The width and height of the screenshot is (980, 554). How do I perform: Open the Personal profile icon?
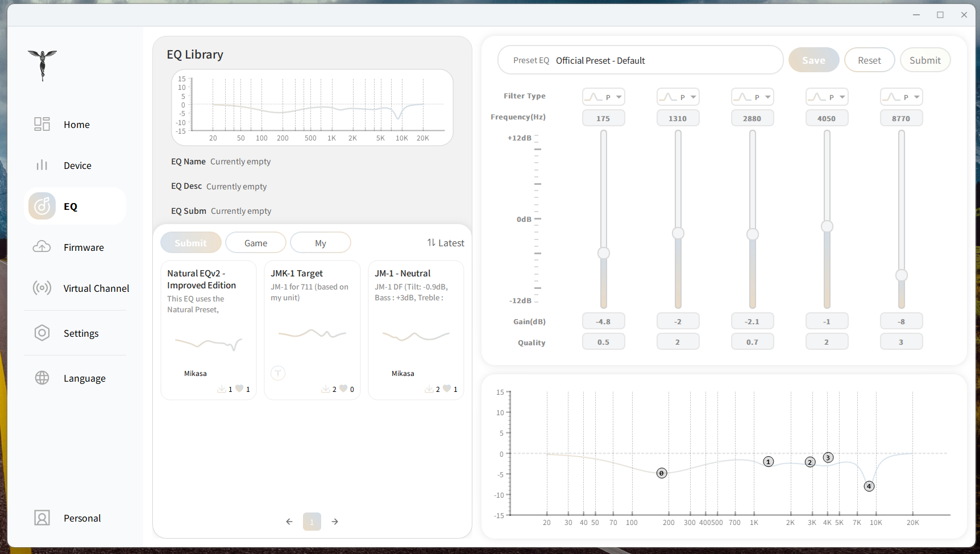click(x=42, y=518)
